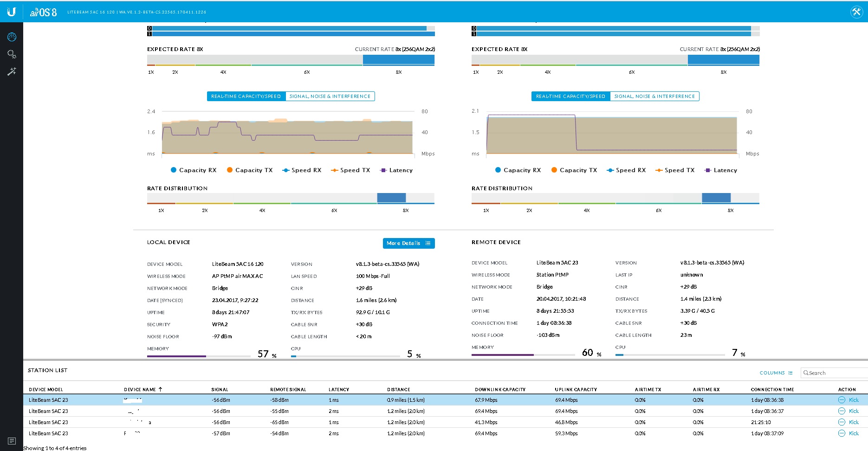
Task: Toggle Capacity RX legend in left chart
Action: [194, 170]
